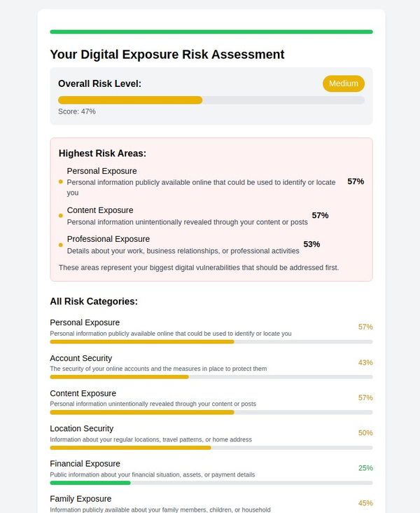Select Content Exposure in Highest Risk Areas

[x=100, y=210]
